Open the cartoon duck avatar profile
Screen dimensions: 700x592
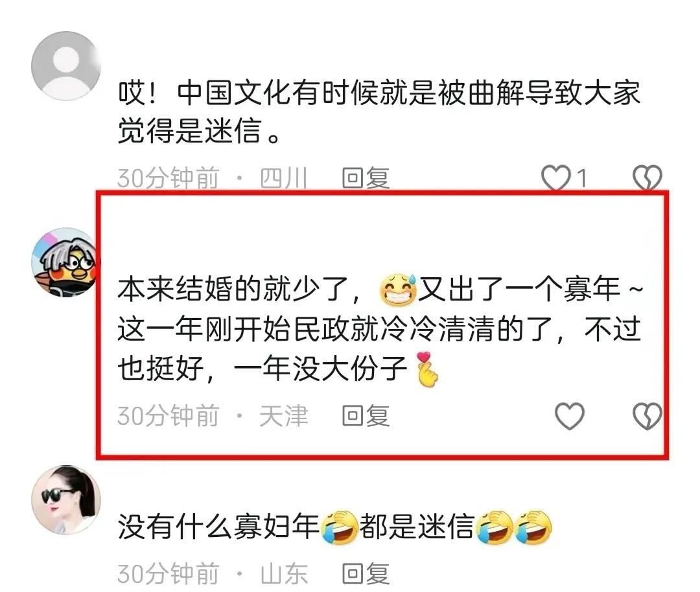click(66, 262)
